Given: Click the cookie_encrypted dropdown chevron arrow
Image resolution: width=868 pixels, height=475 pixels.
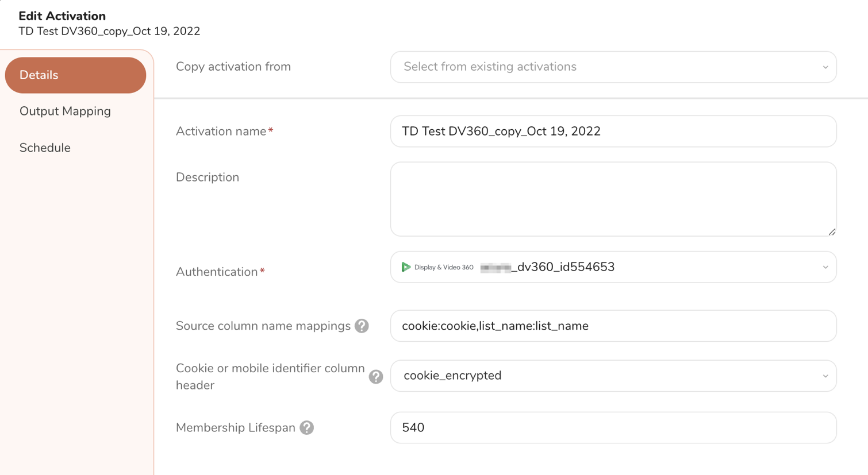Looking at the screenshot, I should coord(825,376).
